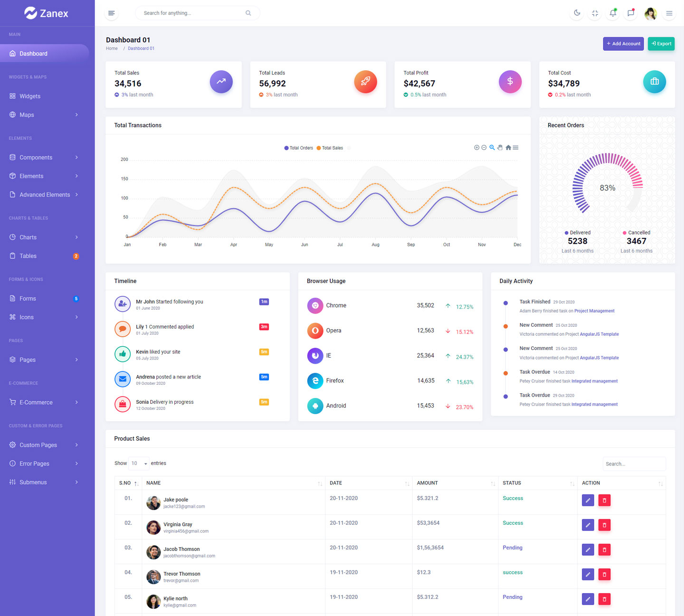Screen dimensions: 684x616
Task: Open the entries count dropdown
Action: point(139,464)
